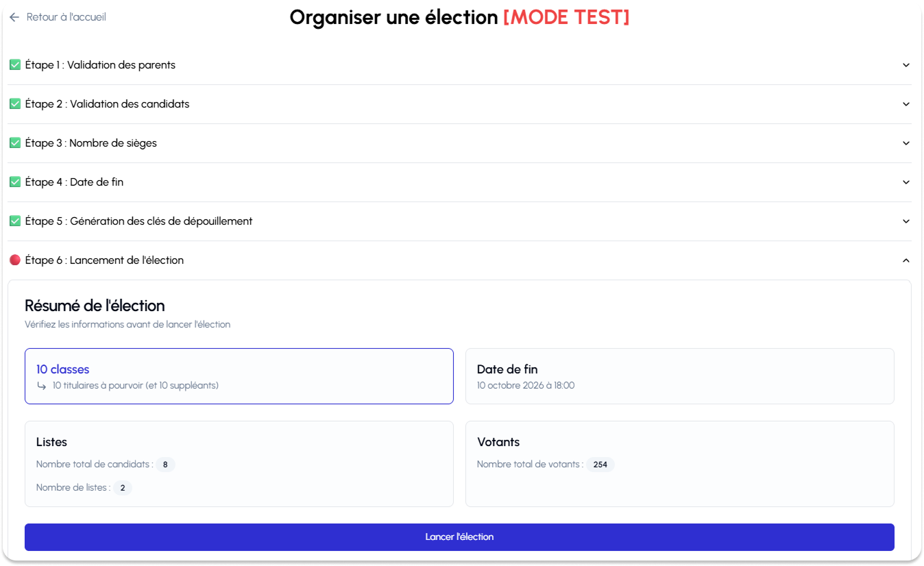Viewport: 924px width, 566px height.
Task: Expand Étape 1 using its chevron
Action: (906, 65)
